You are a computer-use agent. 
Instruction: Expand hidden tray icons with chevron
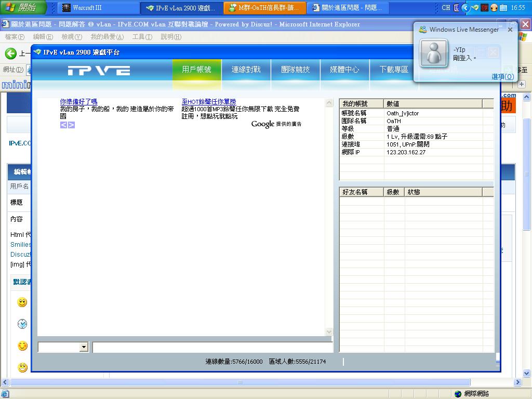click(x=466, y=7)
